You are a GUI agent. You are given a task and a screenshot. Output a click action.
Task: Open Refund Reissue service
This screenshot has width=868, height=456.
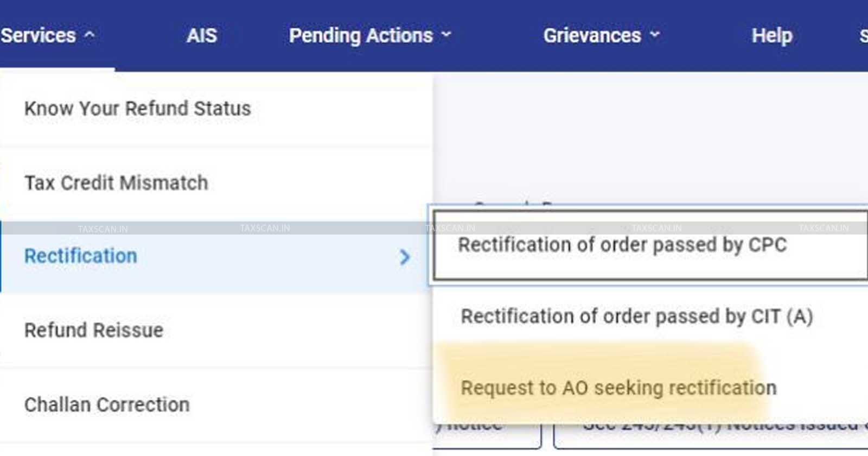pos(94,330)
